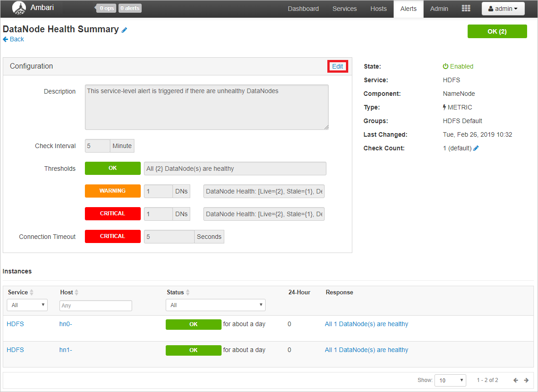
Task: Follow the hn0- host link
Action: tap(65, 324)
